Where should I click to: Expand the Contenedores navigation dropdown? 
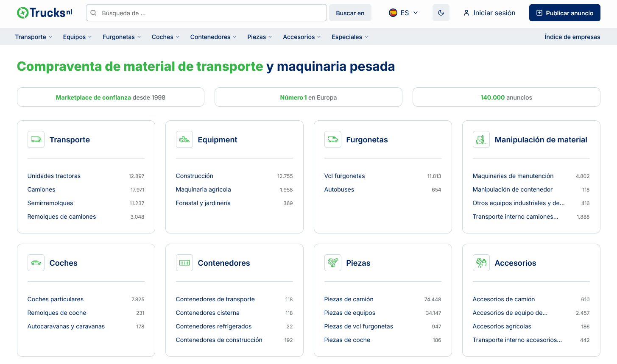tap(213, 37)
